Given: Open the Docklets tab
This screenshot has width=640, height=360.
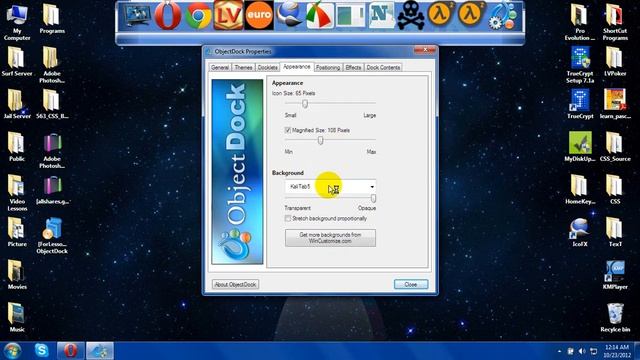Looking at the screenshot, I should 268,67.
